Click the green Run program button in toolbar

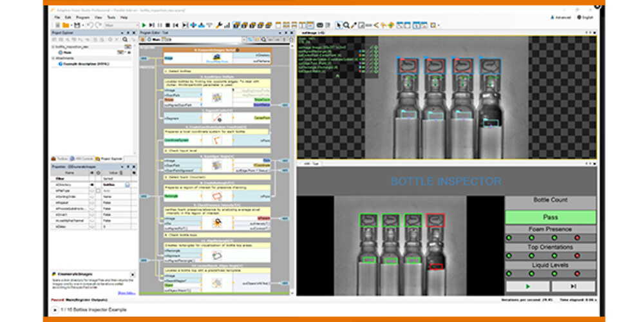tap(144, 25)
